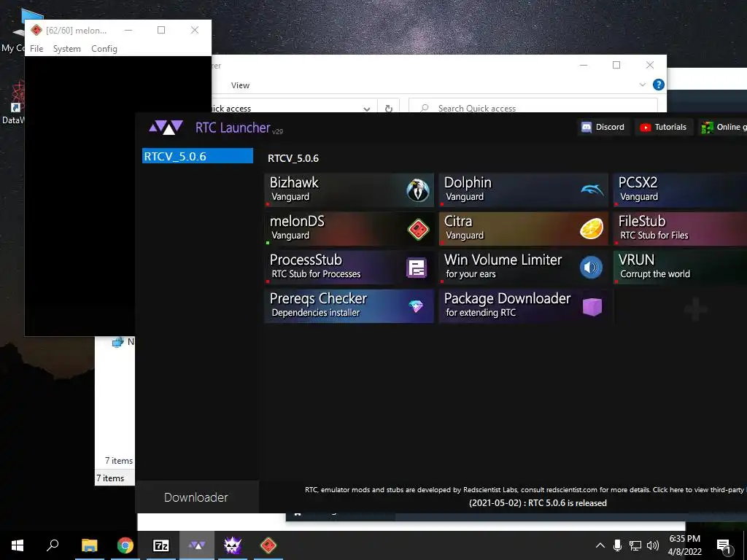Click the '7 items' status bar text
Viewport: 747px width, 560px height.
[x=111, y=478]
